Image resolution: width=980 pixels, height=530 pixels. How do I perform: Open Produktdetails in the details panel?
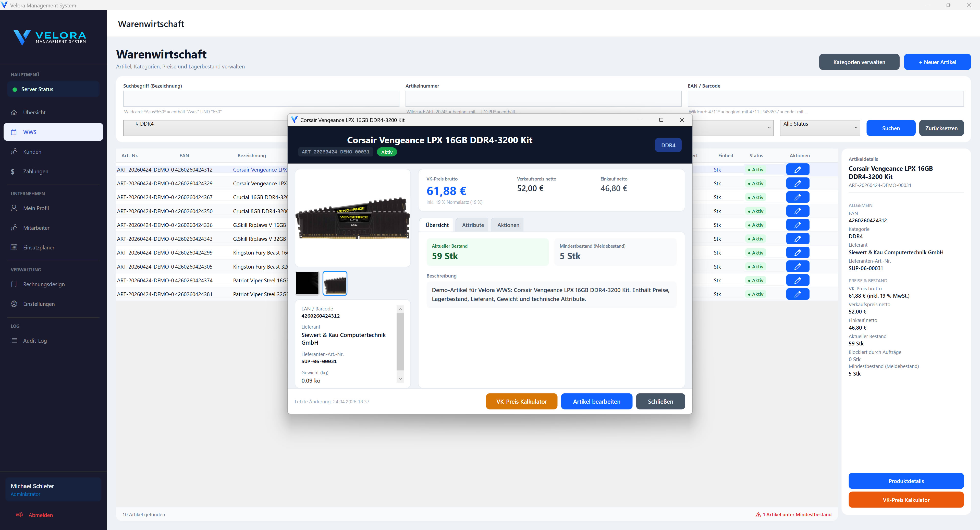(906, 481)
